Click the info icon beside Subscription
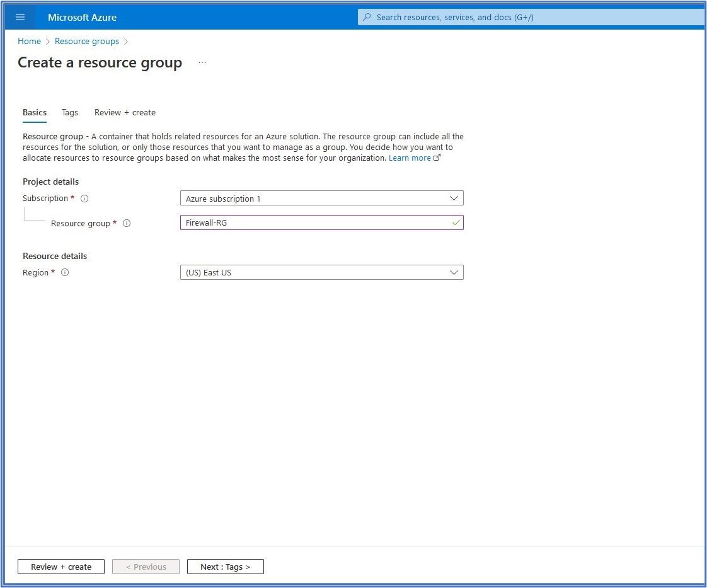The width and height of the screenshot is (707, 588). click(84, 199)
